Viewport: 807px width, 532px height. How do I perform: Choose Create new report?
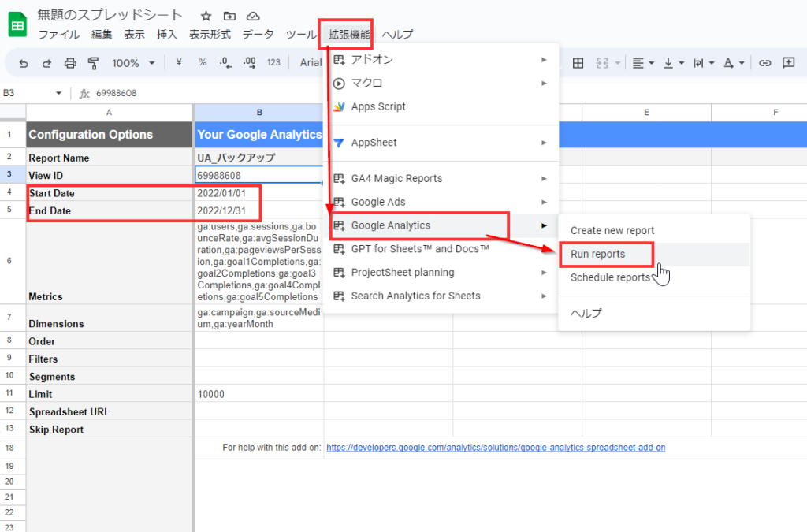point(654,230)
